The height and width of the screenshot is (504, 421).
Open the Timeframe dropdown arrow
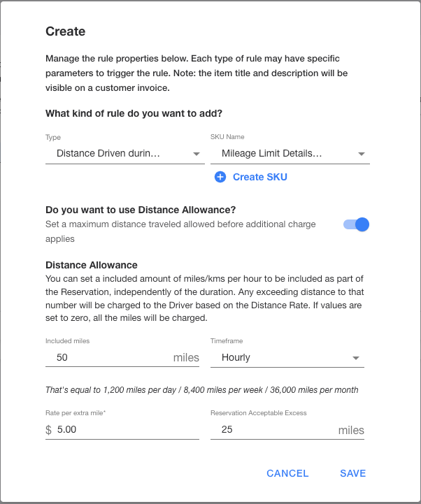(x=356, y=358)
